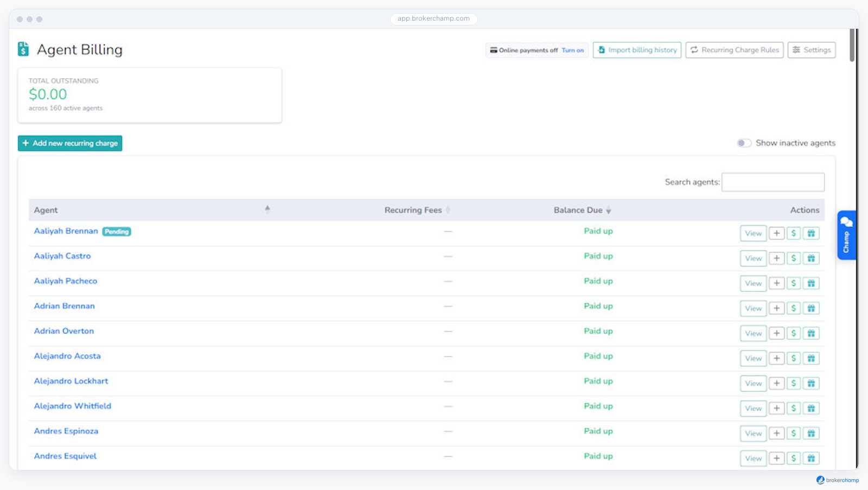Image resolution: width=868 pixels, height=490 pixels.
Task: View Andres Esquivel billing
Action: pyautogui.click(x=753, y=458)
